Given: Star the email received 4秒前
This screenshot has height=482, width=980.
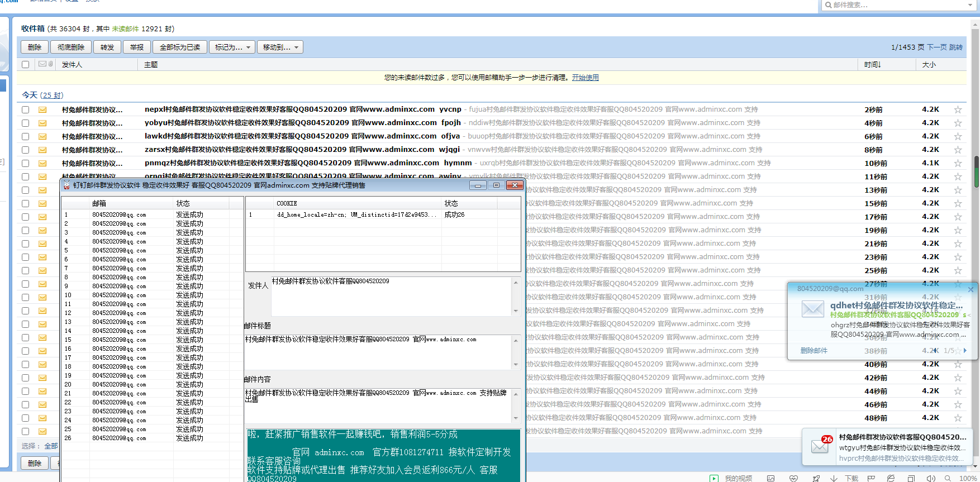Looking at the screenshot, I should coord(958,123).
